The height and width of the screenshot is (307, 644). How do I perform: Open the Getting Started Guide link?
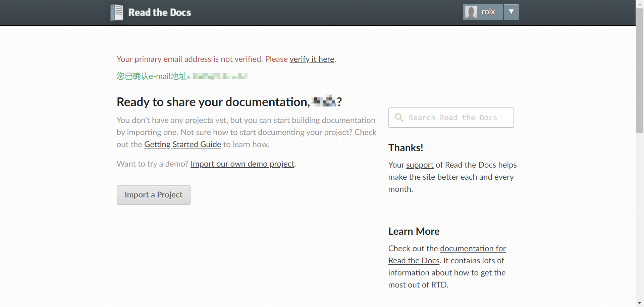pos(182,144)
